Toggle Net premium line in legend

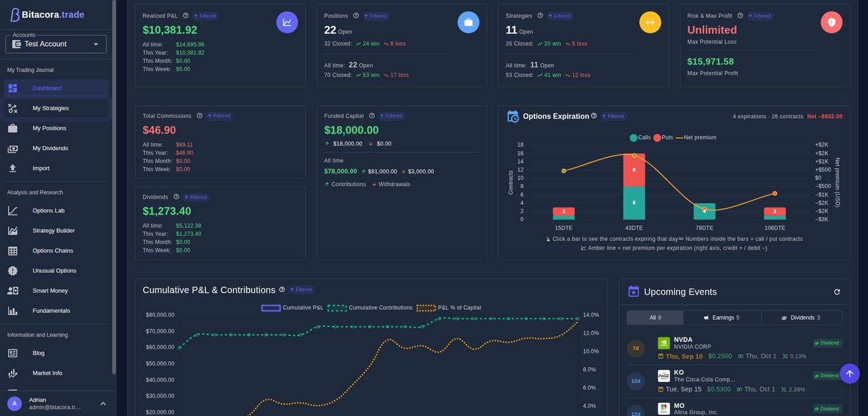click(x=695, y=138)
